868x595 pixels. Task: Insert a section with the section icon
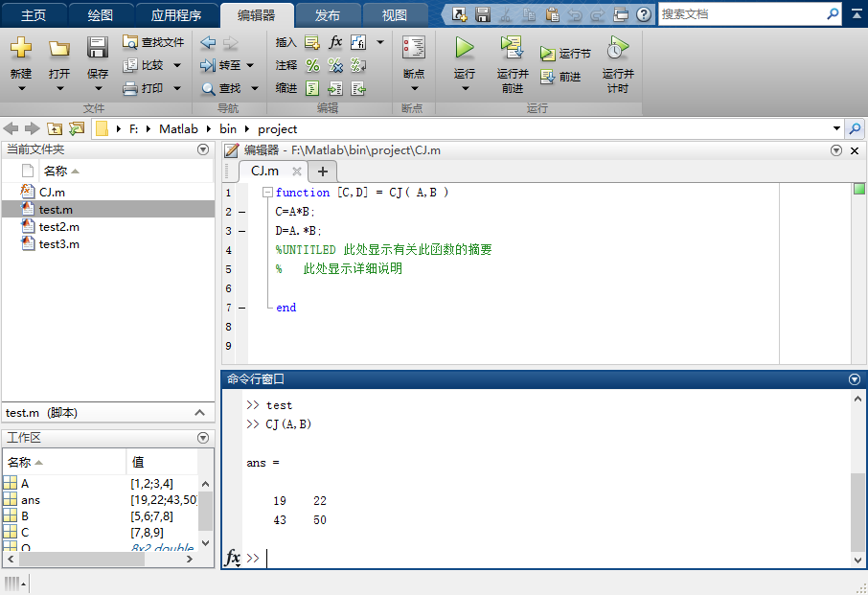312,42
